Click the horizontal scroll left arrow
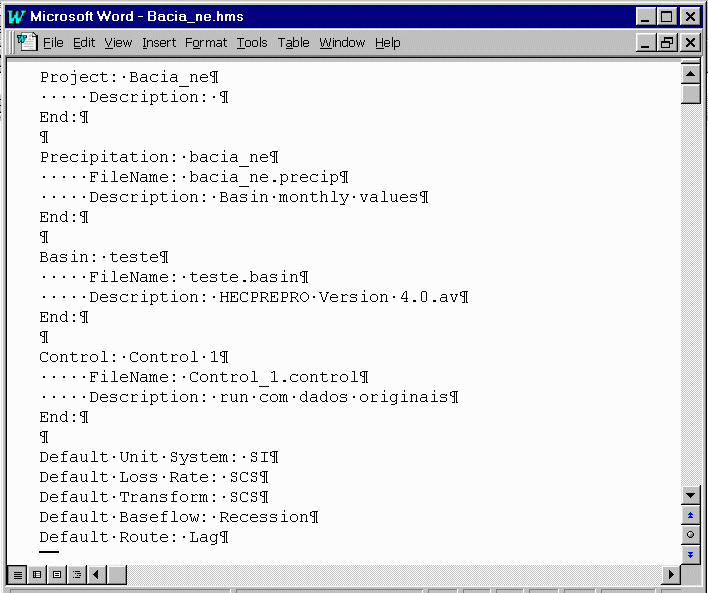708x593 pixels. click(x=96, y=574)
